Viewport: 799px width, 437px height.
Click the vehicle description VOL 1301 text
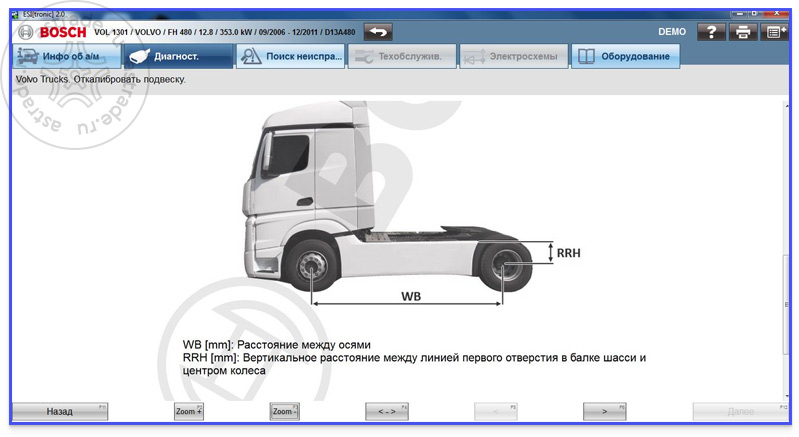point(225,32)
